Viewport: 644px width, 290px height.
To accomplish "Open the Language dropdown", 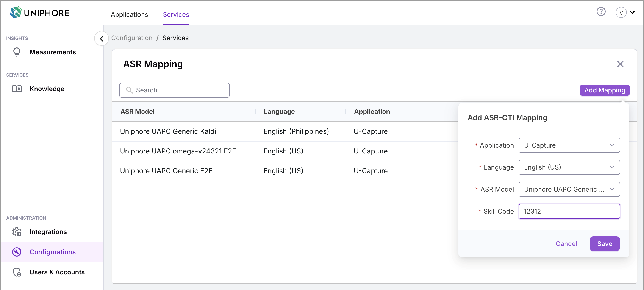I will 569,167.
